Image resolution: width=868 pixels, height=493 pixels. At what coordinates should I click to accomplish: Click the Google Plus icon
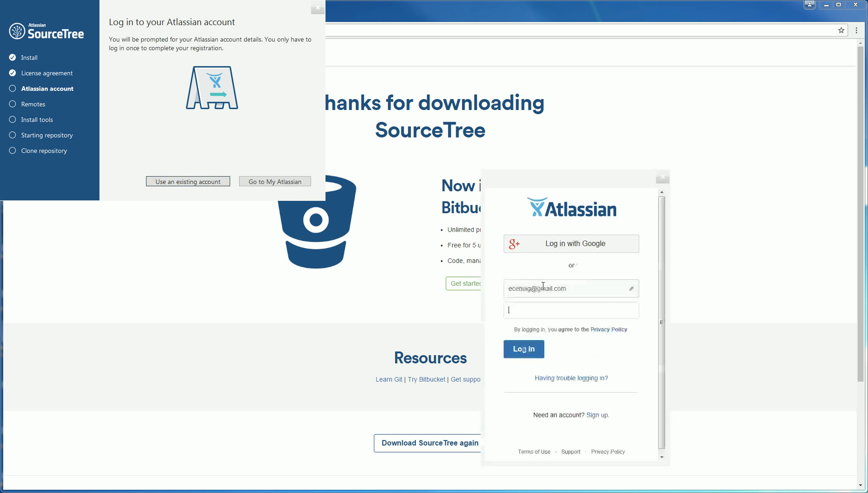[x=514, y=244]
